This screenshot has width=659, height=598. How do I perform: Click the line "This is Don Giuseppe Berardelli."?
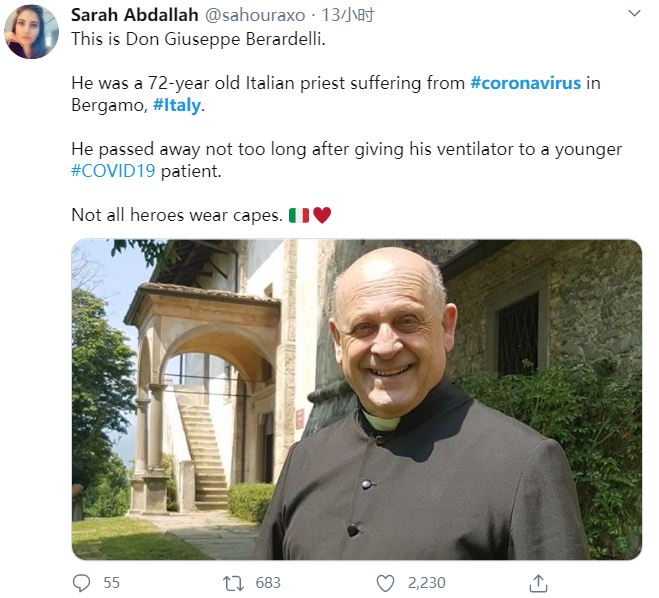tap(197, 38)
